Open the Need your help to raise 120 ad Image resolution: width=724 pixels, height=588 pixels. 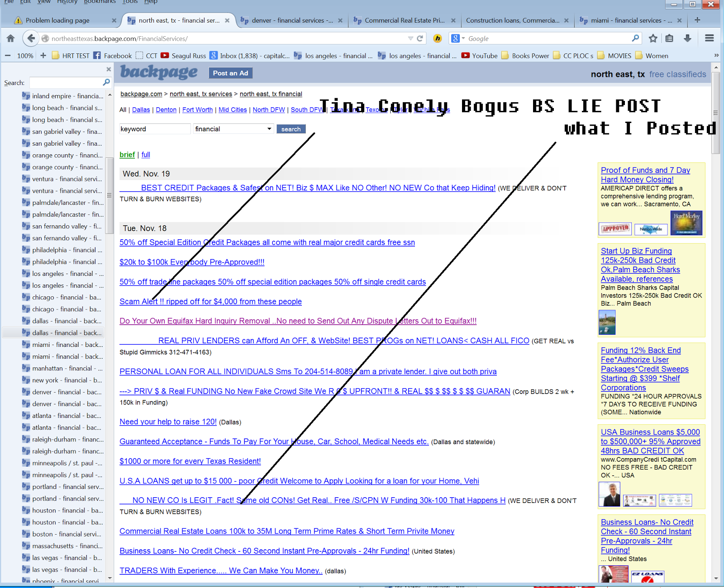click(168, 422)
